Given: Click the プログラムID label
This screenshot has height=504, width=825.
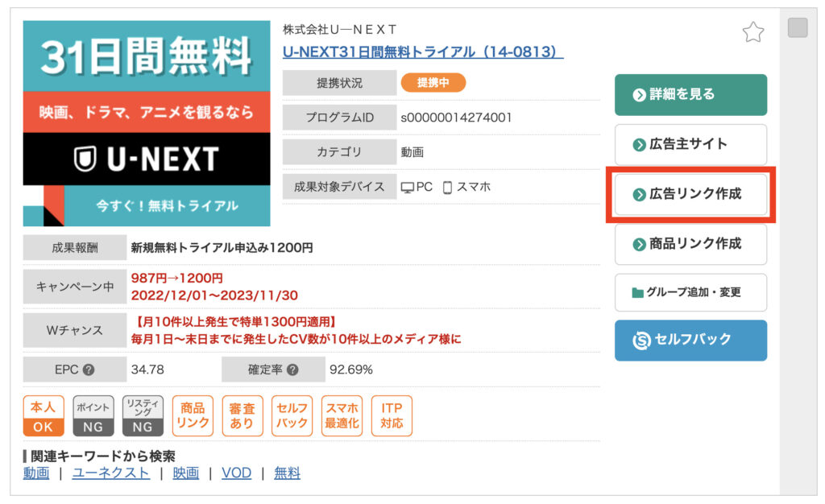Looking at the screenshot, I should click(x=339, y=118).
